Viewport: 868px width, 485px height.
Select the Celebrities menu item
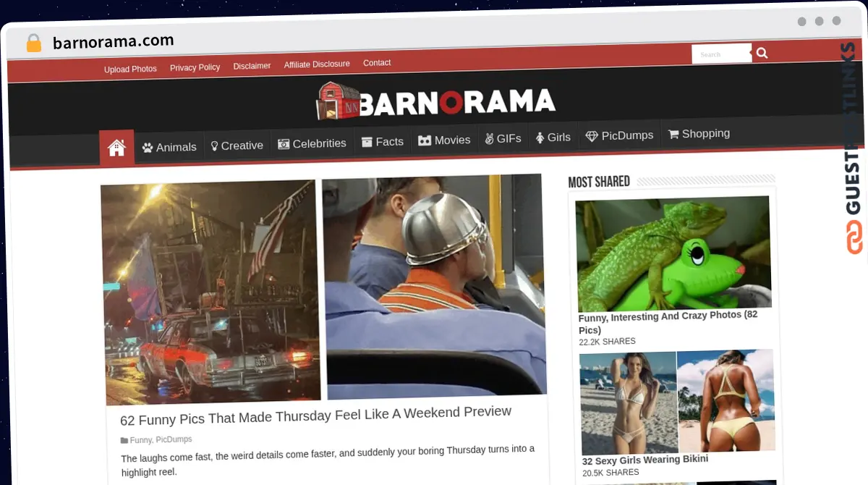click(312, 143)
